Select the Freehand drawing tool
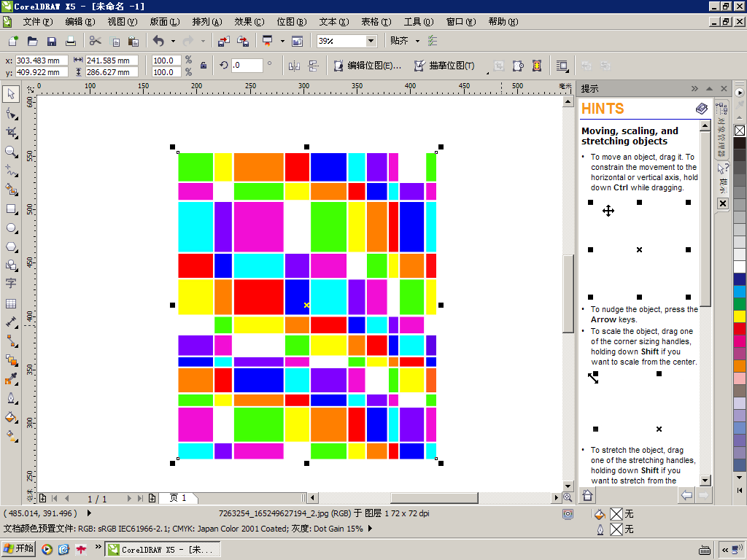The width and height of the screenshot is (747, 560). click(x=11, y=171)
